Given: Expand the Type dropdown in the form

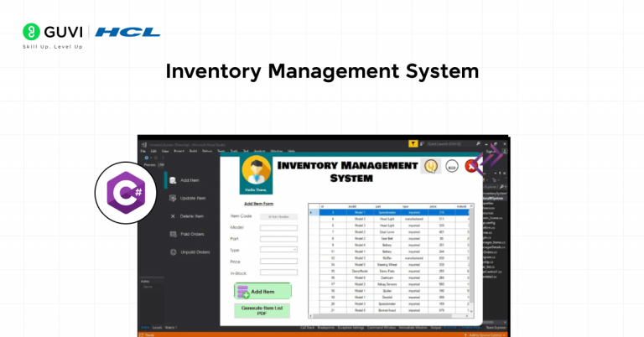Looking at the screenshot, I should [278, 249].
